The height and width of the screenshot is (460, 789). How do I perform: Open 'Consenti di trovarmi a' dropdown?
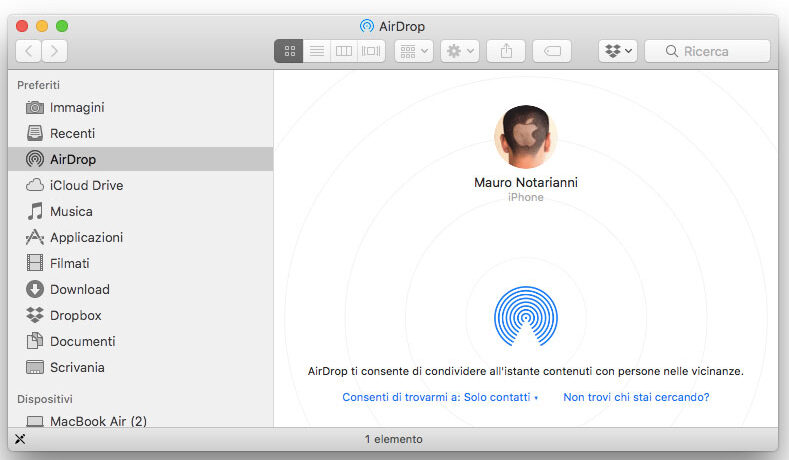[x=440, y=397]
